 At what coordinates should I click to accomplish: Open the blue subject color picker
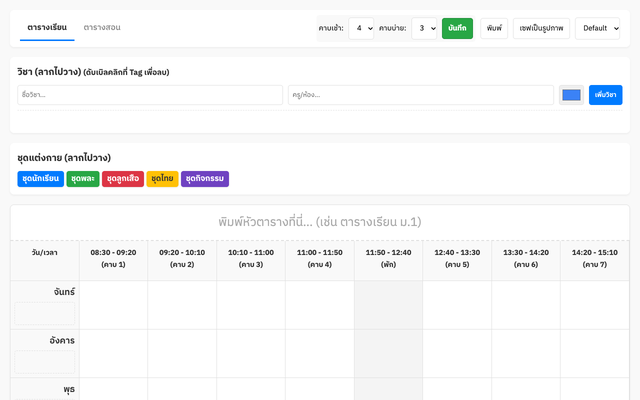pyautogui.click(x=571, y=95)
